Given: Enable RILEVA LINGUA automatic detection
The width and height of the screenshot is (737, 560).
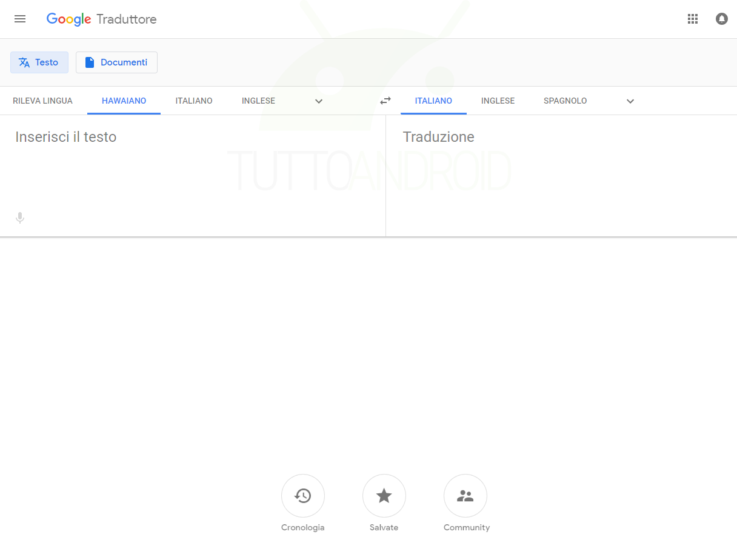Looking at the screenshot, I should click(42, 101).
